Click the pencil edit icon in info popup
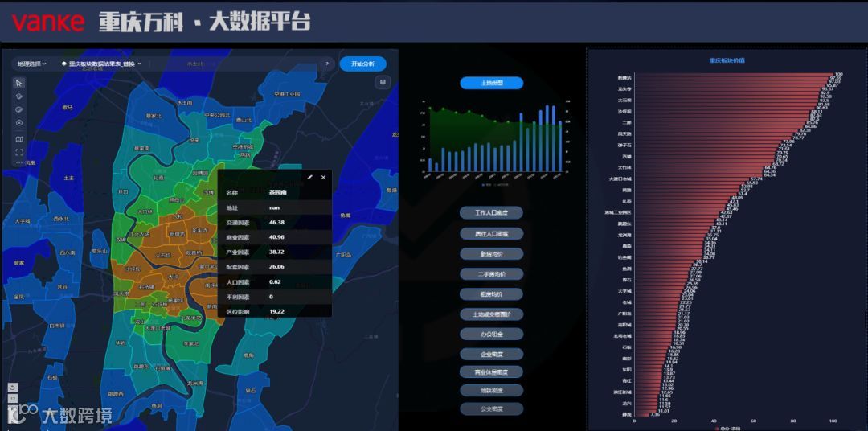The image size is (868, 431). (x=310, y=177)
